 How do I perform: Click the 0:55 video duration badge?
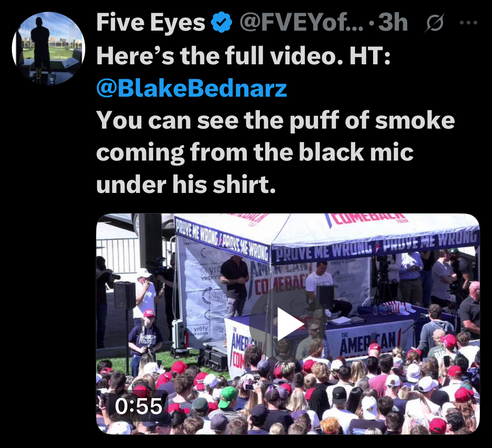[x=138, y=406]
